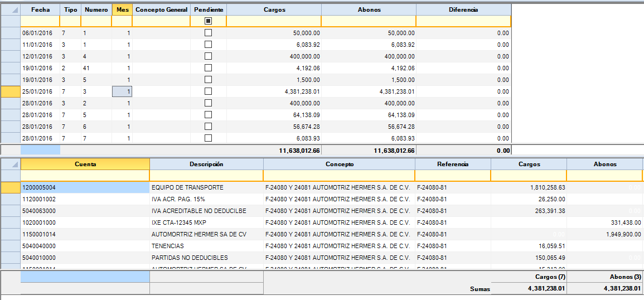Sort by the Fecha column header

click(40, 10)
